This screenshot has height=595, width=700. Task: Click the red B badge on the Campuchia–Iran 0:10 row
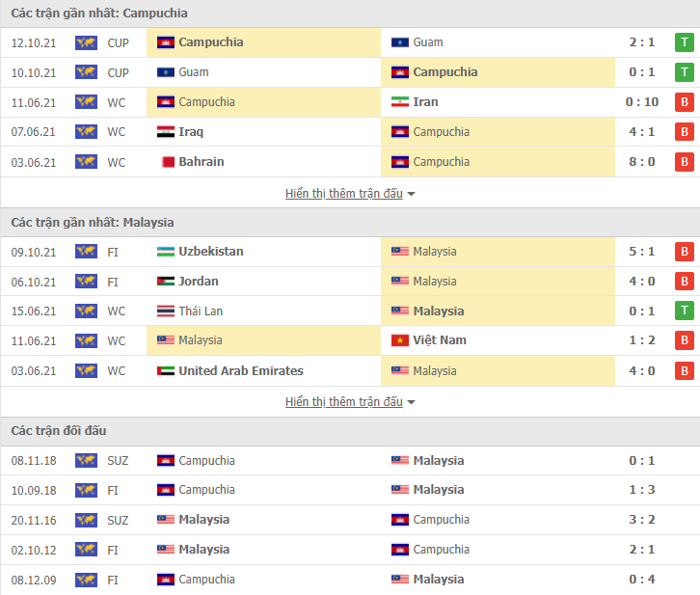(x=684, y=102)
